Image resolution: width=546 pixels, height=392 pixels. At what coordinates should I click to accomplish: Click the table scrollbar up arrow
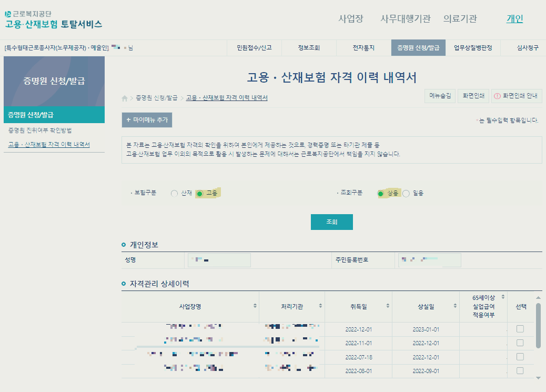pos(538,298)
